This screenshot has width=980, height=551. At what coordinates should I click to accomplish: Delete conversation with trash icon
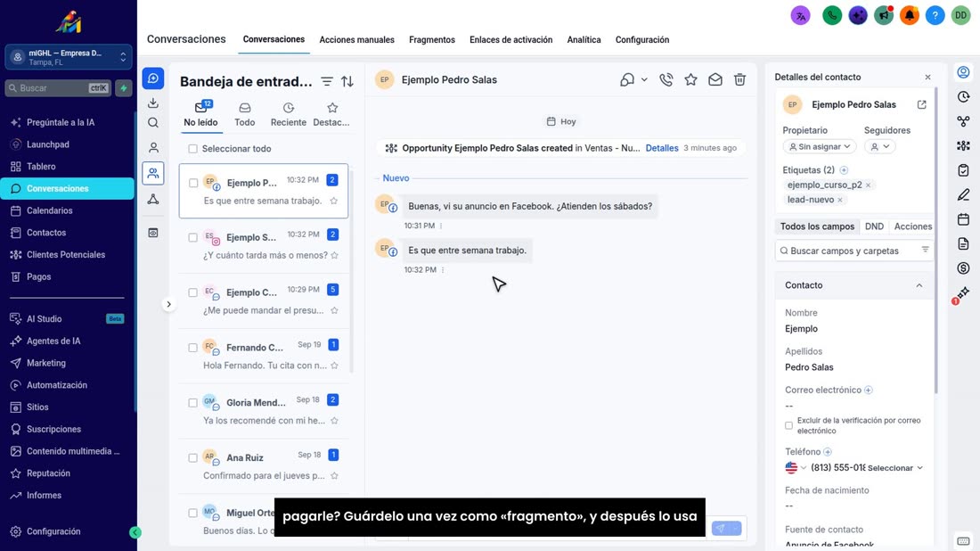[740, 79]
